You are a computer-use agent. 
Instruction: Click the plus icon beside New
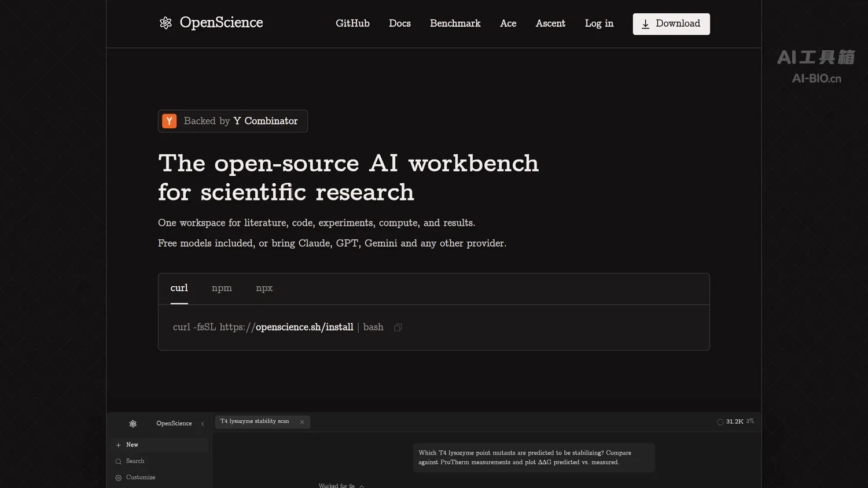(119, 445)
